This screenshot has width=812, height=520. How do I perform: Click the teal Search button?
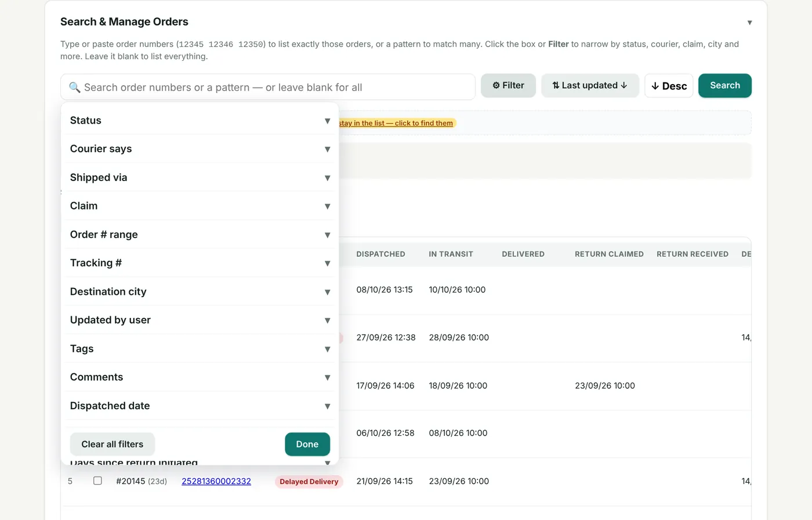[x=725, y=85]
